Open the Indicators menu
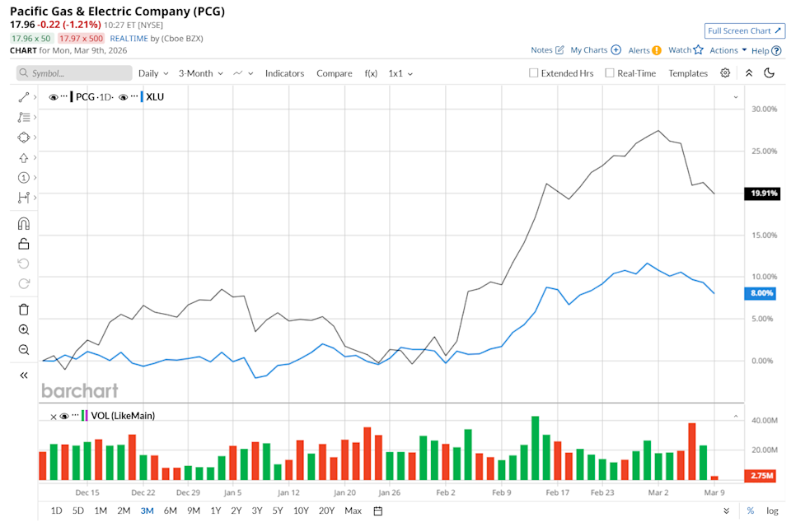 (x=284, y=73)
